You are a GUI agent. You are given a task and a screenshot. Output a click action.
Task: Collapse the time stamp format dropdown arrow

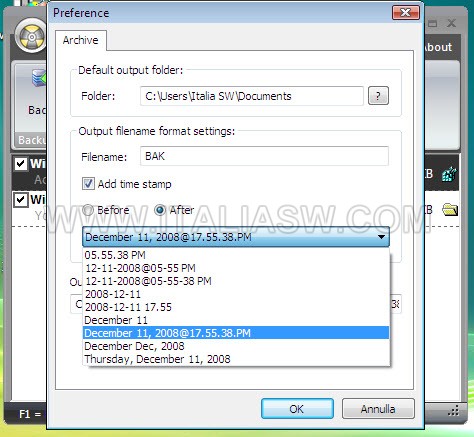(381, 237)
